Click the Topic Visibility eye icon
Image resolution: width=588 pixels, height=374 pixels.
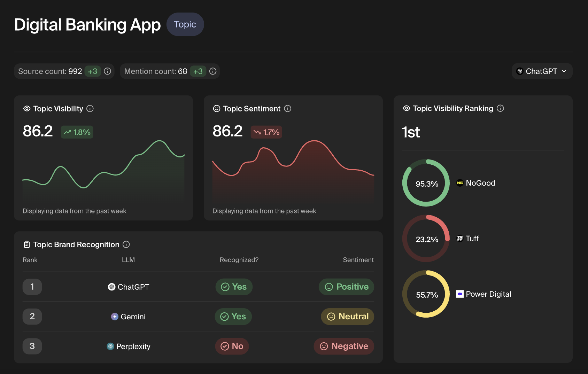point(27,109)
